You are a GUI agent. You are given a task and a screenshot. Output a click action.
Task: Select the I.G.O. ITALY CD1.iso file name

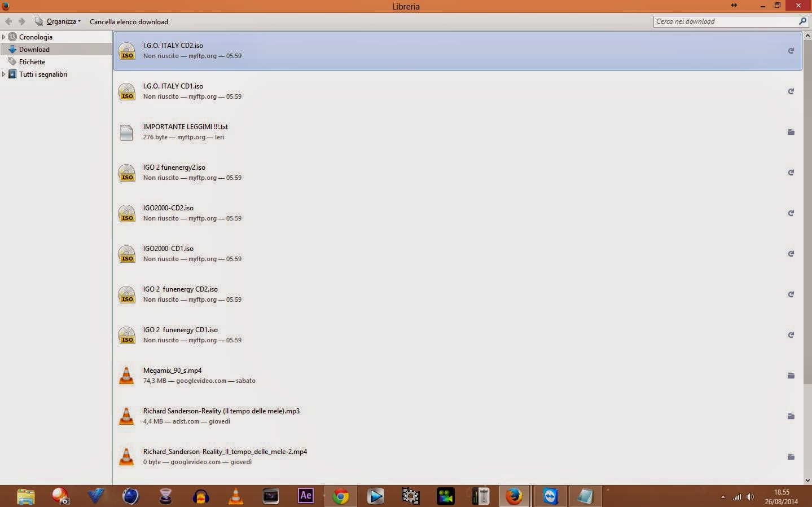(173, 86)
